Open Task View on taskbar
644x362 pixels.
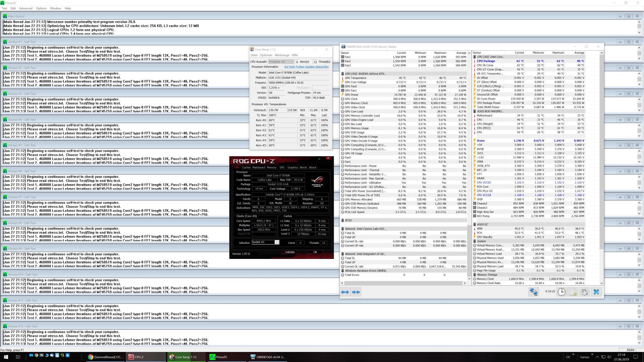coord(18,357)
